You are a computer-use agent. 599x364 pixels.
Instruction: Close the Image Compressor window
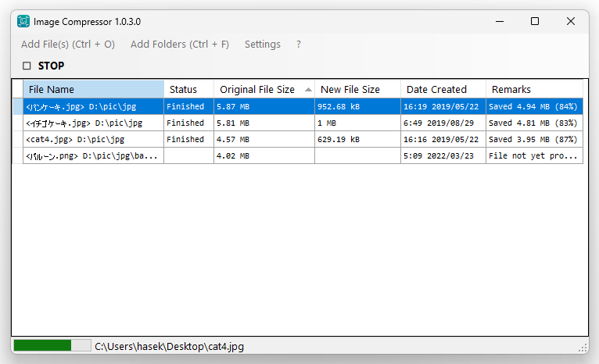[x=571, y=21]
